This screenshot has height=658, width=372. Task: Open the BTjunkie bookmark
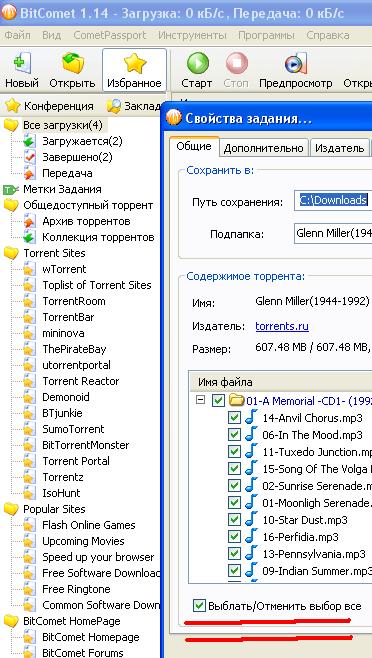point(62,413)
